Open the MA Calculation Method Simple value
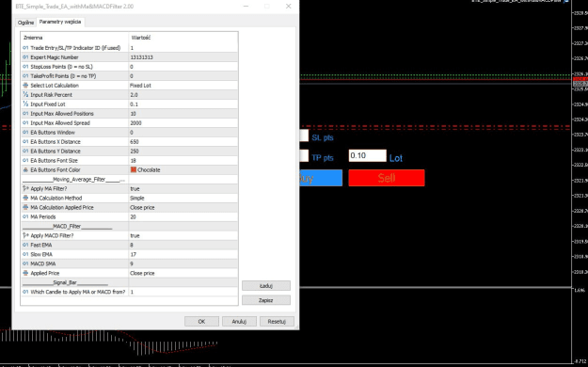Image resolution: width=588 pixels, height=367 pixels. point(183,198)
